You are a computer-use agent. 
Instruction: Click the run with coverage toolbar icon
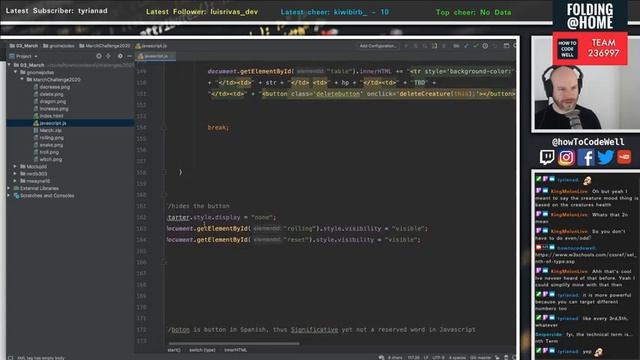(x=425, y=46)
